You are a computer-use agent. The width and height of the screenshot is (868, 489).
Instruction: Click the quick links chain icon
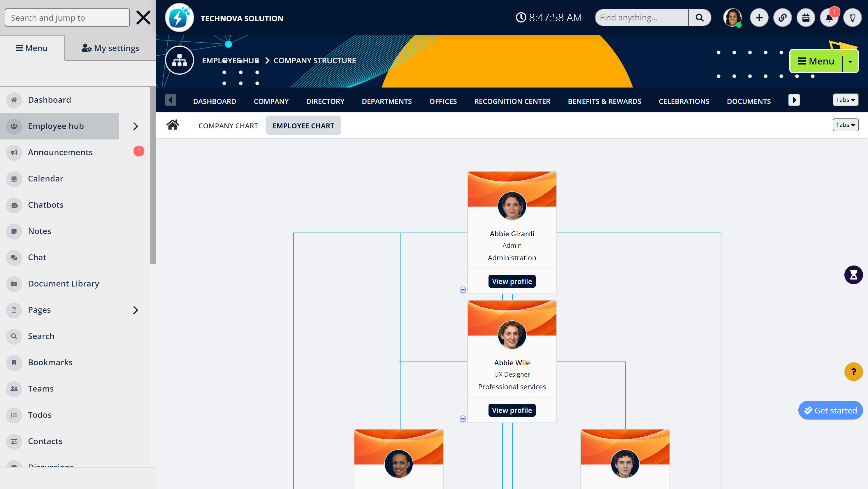coord(782,18)
